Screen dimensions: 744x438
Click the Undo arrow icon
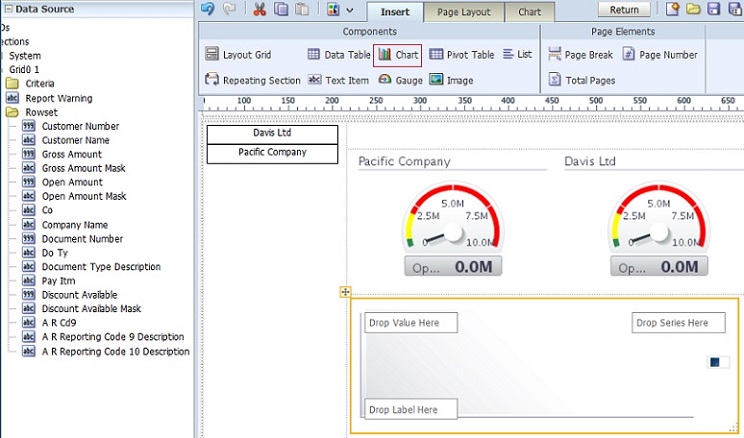point(208,9)
